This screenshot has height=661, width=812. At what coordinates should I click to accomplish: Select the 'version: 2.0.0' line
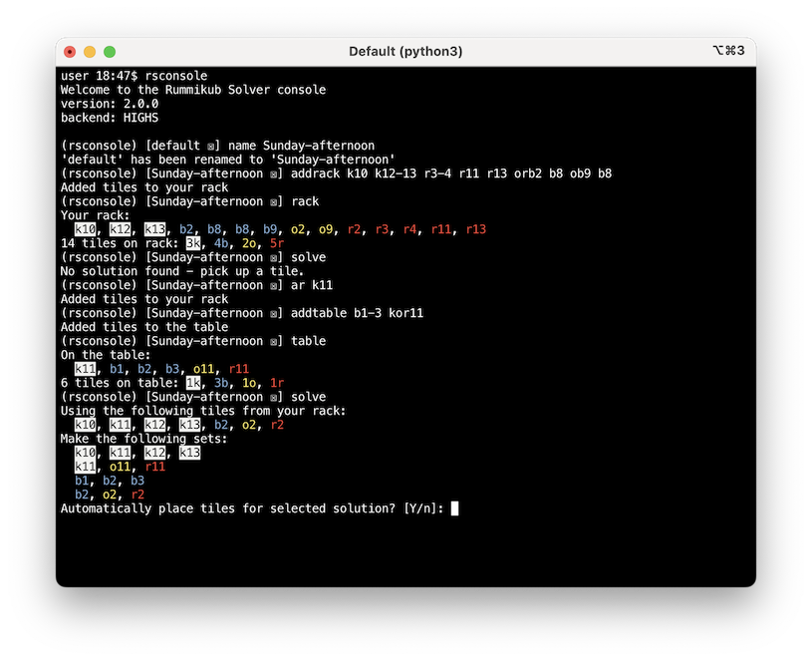pyautogui.click(x=110, y=104)
